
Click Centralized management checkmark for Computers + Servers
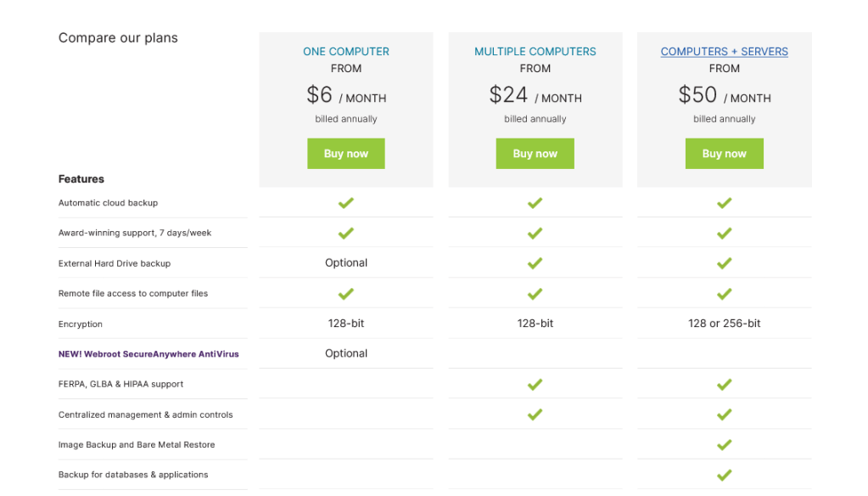(x=724, y=414)
